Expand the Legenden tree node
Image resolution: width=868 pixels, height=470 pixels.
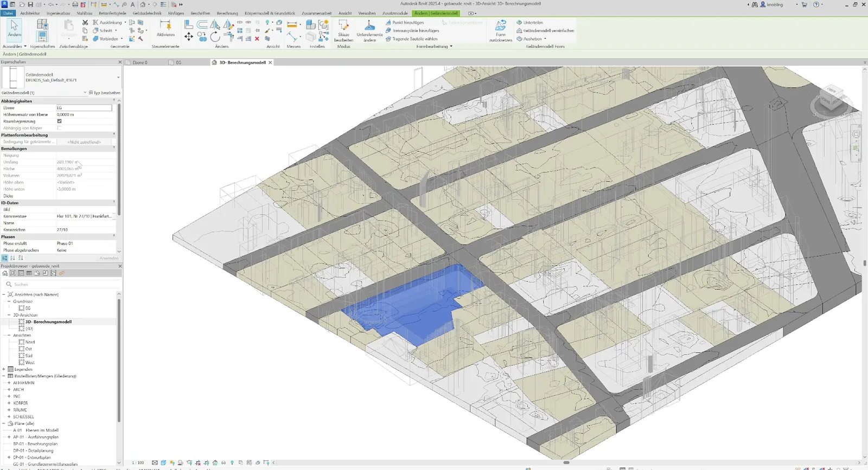point(4,369)
